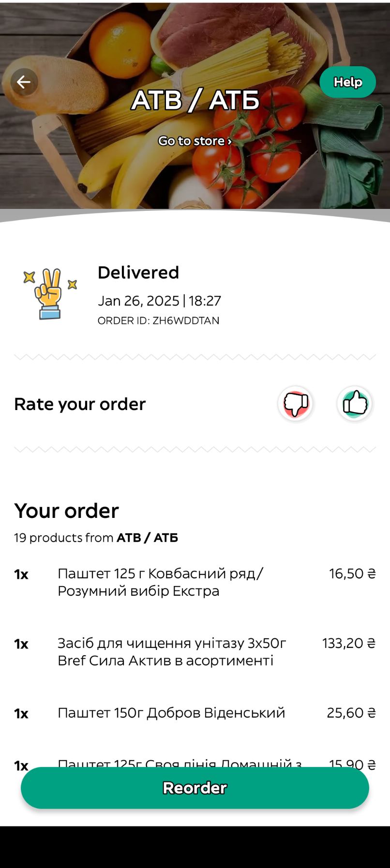Tap the 19 products summary line
This screenshot has width=390, height=868.
tap(96, 538)
